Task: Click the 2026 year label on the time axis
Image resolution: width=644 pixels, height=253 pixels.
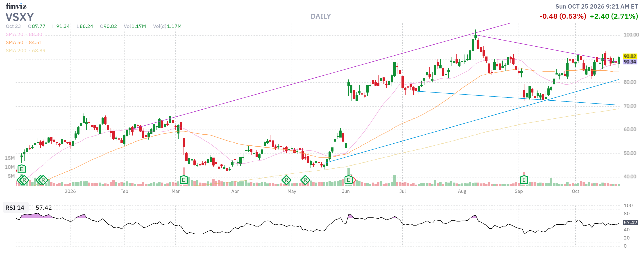Action: click(x=70, y=191)
